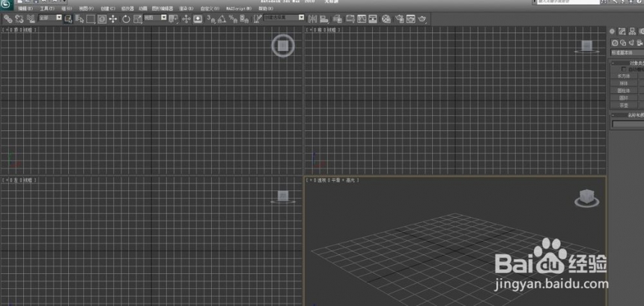Open the MAXScript(M) menu
This screenshot has width=644, height=306.
(x=239, y=8)
